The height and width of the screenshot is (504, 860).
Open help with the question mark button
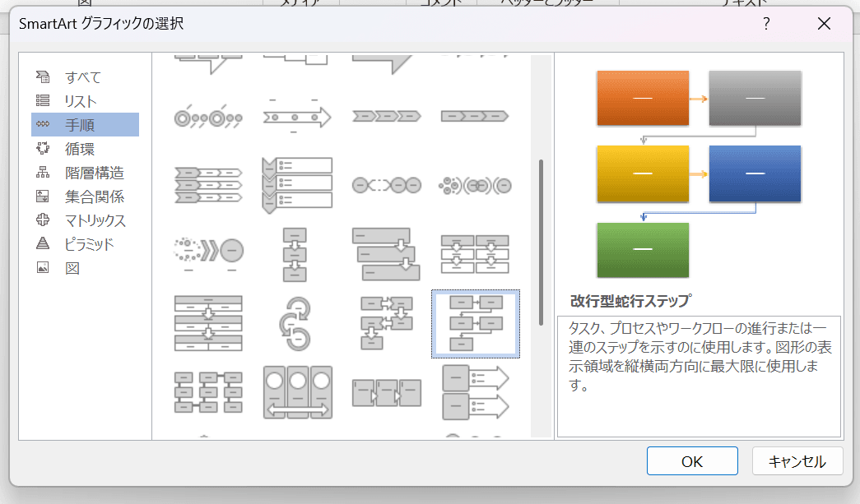coord(766,24)
